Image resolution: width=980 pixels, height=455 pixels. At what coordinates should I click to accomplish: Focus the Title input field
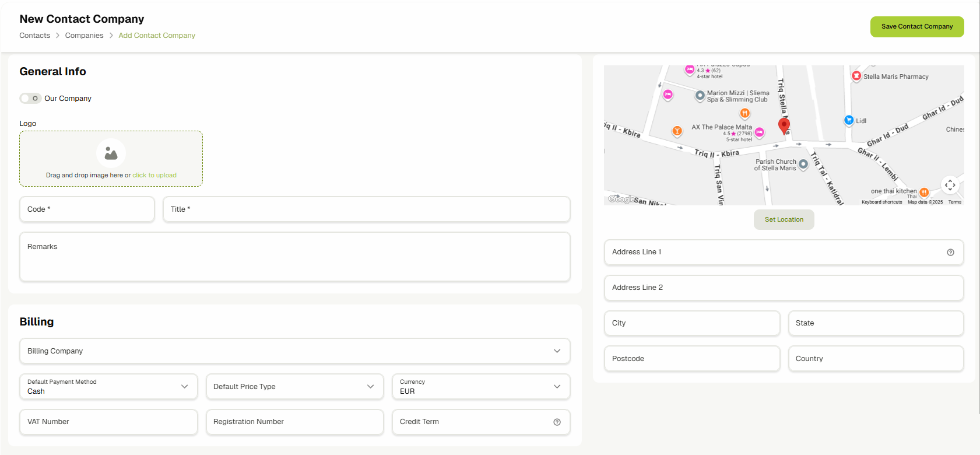click(366, 209)
